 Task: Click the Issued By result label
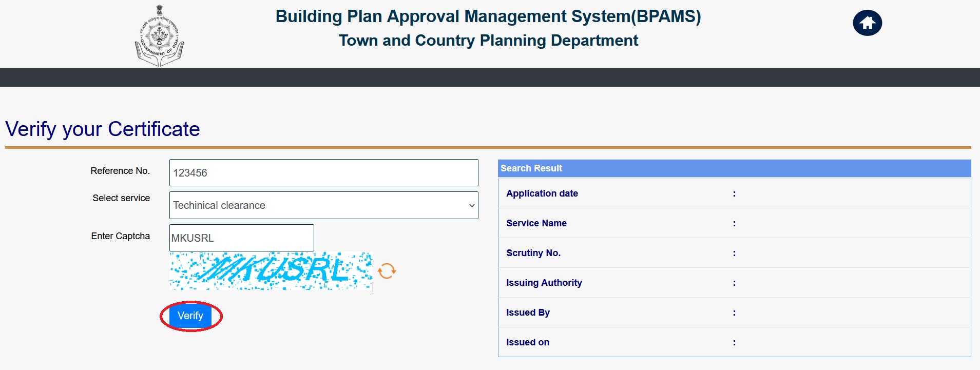(528, 313)
